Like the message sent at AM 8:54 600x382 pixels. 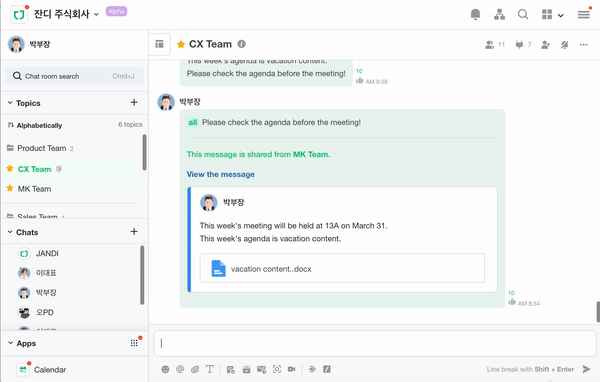coord(512,302)
